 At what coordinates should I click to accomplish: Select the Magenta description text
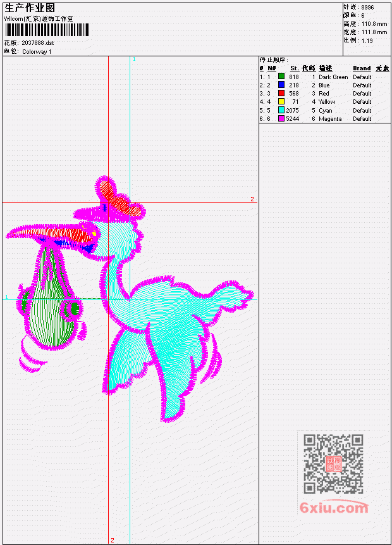330,119
